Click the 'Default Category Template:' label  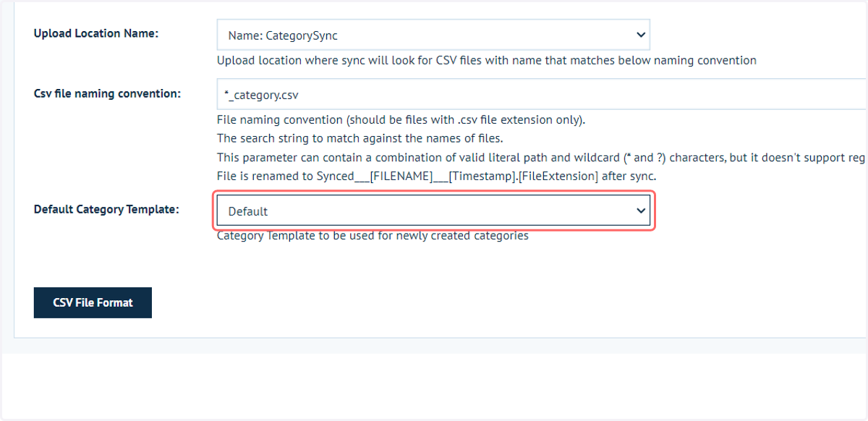(x=106, y=209)
